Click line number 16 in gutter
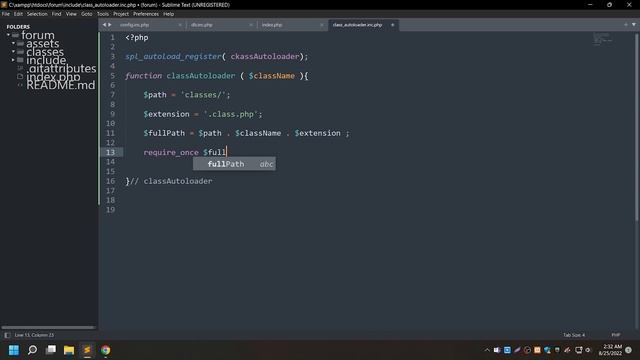 pos(111,181)
